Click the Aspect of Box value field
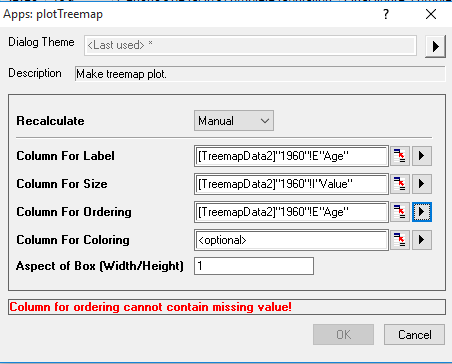The height and width of the screenshot is (364, 452). click(x=254, y=266)
